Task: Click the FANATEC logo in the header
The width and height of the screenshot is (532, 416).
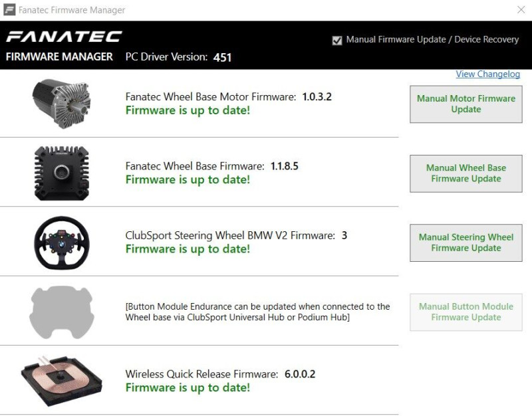Action: pos(64,37)
